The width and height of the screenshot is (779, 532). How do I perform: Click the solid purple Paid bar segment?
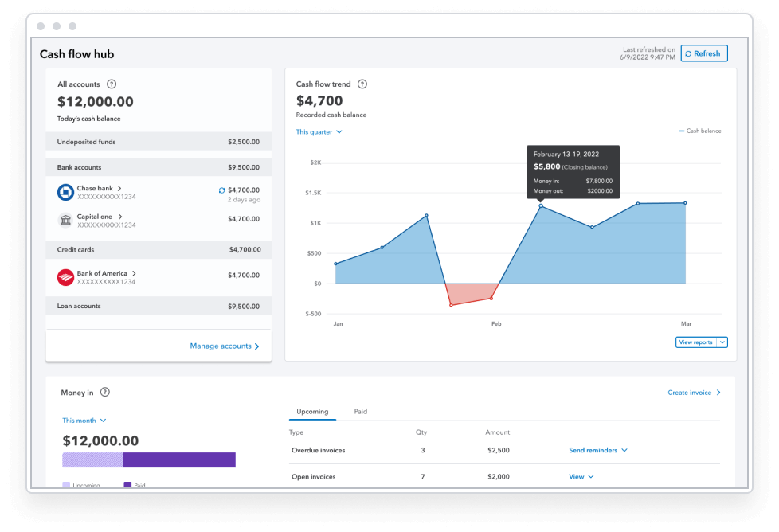click(x=179, y=460)
